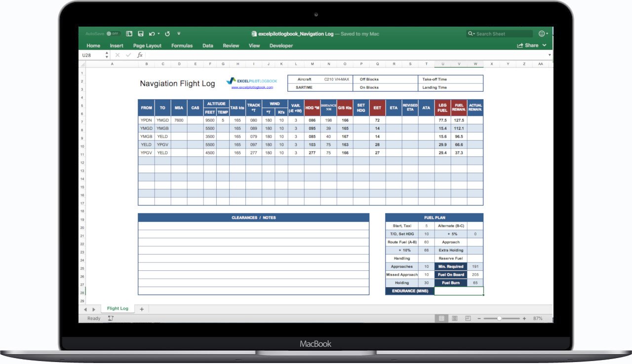The width and height of the screenshot is (632, 364).
Task: Open the View ribbon tab
Action: point(254,45)
